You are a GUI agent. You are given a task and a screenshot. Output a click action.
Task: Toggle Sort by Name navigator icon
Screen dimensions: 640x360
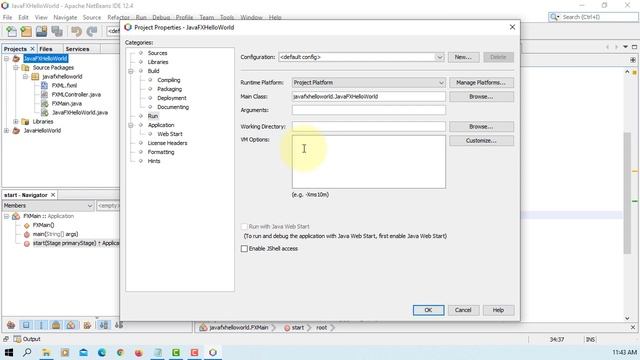(x=104, y=325)
